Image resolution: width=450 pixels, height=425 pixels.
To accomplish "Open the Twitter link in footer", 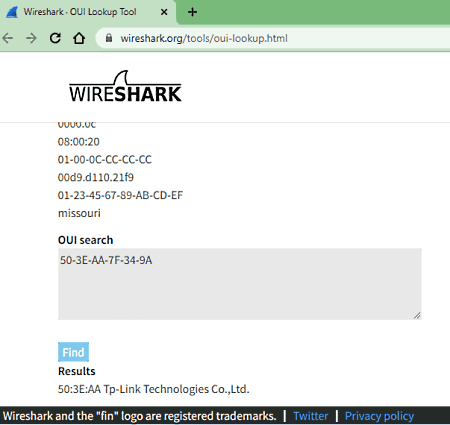I will pos(311,416).
